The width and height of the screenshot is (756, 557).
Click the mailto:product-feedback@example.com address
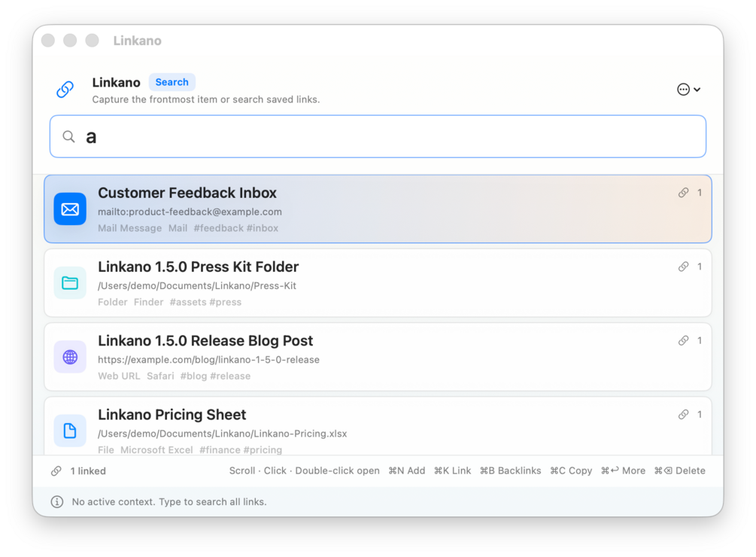click(x=190, y=212)
